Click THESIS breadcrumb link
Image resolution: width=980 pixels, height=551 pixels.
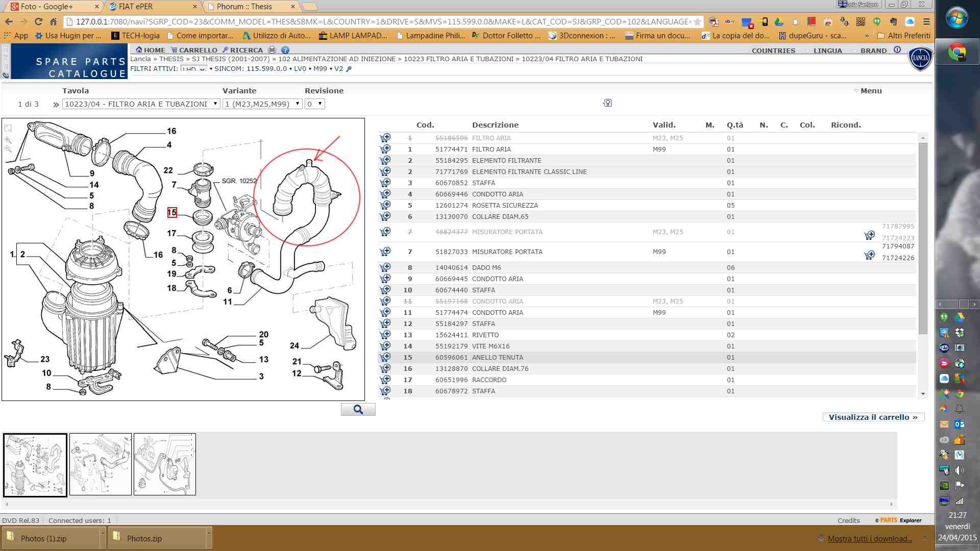click(x=171, y=59)
